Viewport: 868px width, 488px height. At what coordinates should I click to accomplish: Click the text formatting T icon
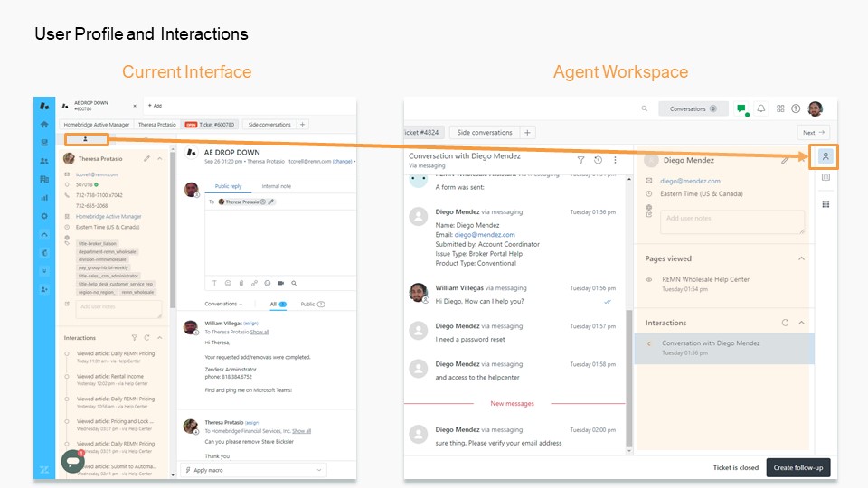pos(214,283)
